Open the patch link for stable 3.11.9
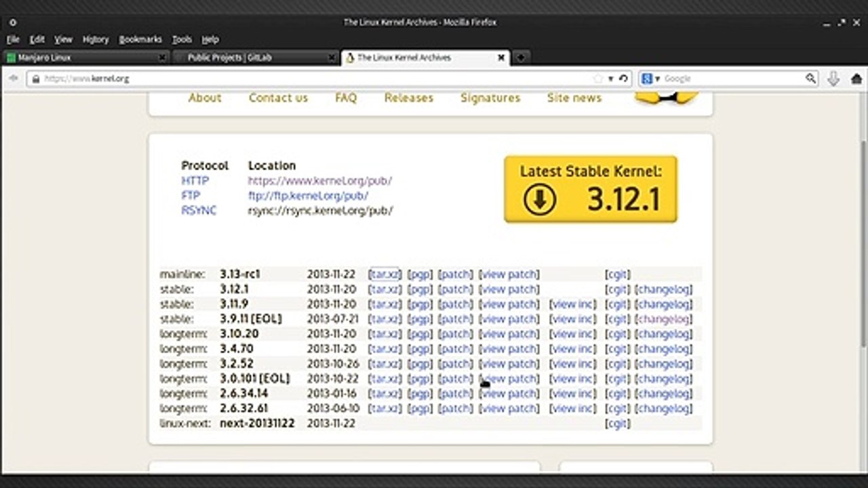 pyautogui.click(x=455, y=304)
